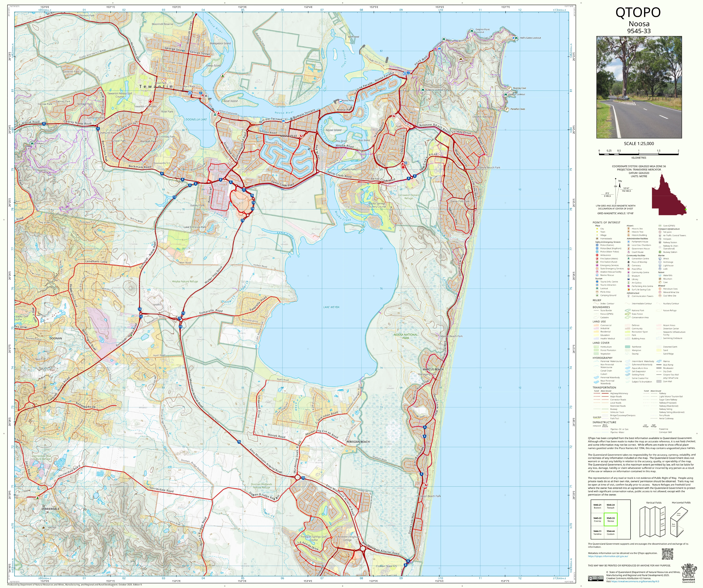Click the Surf Life Saving Club legend icon

(x=628, y=289)
